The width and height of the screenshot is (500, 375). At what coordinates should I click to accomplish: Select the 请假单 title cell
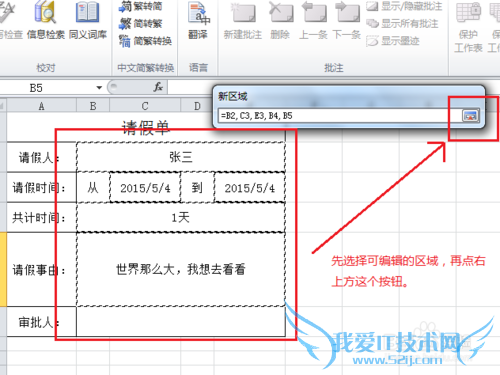tap(146, 127)
